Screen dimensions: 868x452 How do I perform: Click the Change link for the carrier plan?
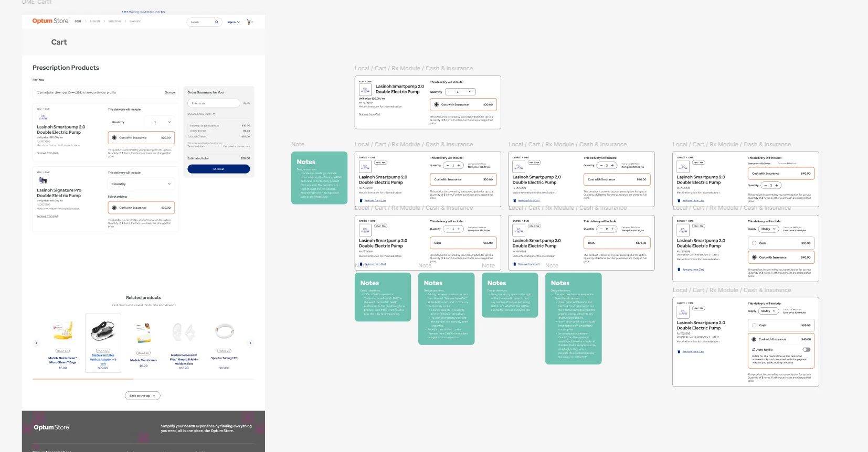coord(170,93)
